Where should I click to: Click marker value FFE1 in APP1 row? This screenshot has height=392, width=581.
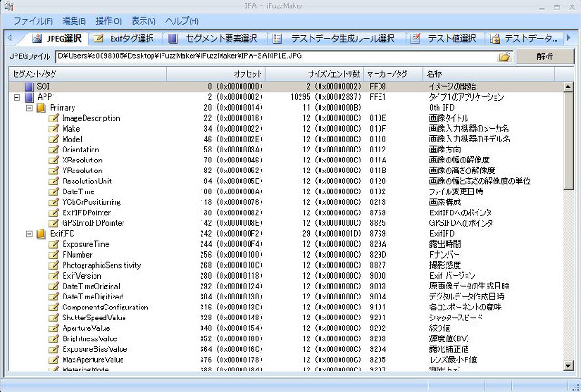[378, 97]
